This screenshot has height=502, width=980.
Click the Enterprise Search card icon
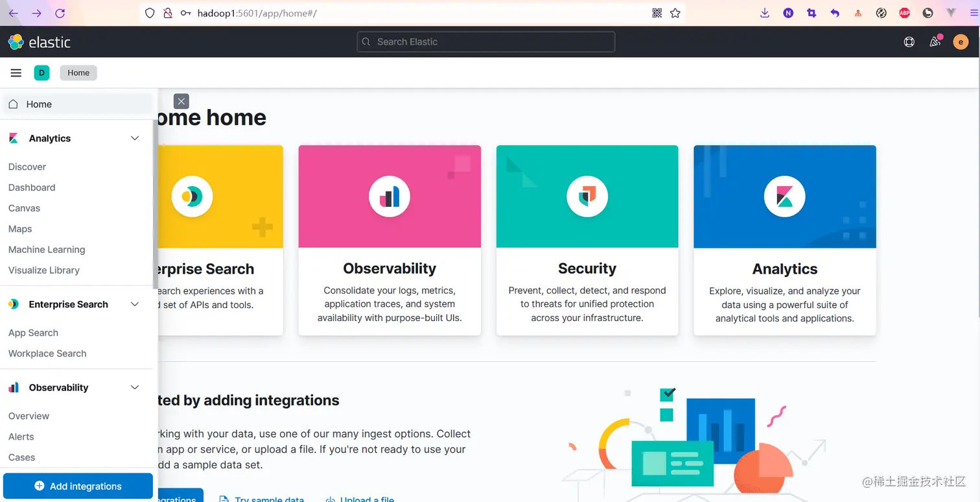pos(192,197)
